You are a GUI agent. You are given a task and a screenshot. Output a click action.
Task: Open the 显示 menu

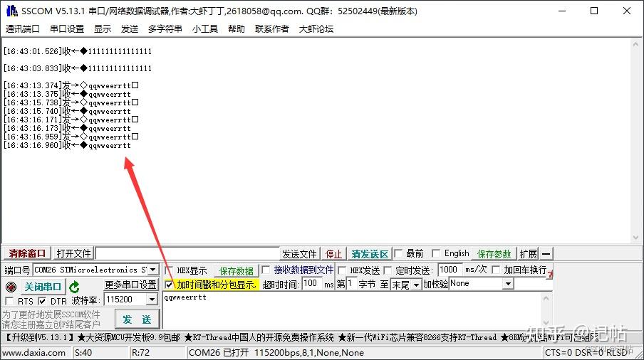(x=103, y=28)
